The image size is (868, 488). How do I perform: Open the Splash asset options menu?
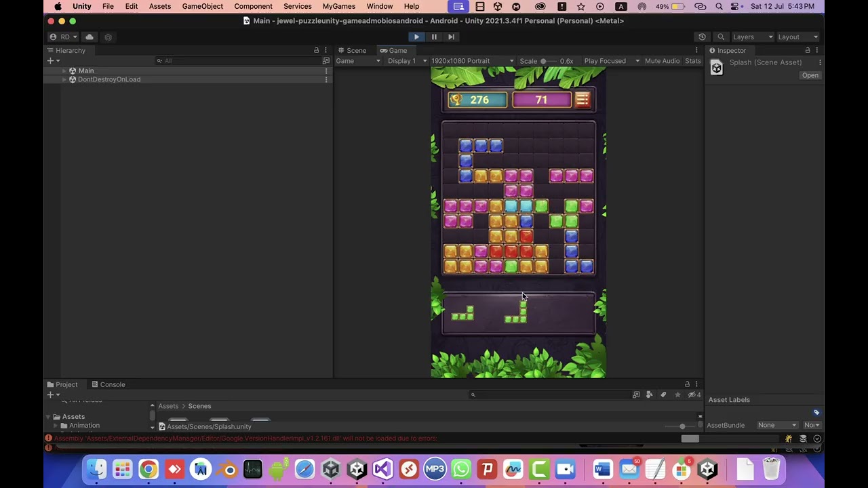pyautogui.click(x=820, y=62)
